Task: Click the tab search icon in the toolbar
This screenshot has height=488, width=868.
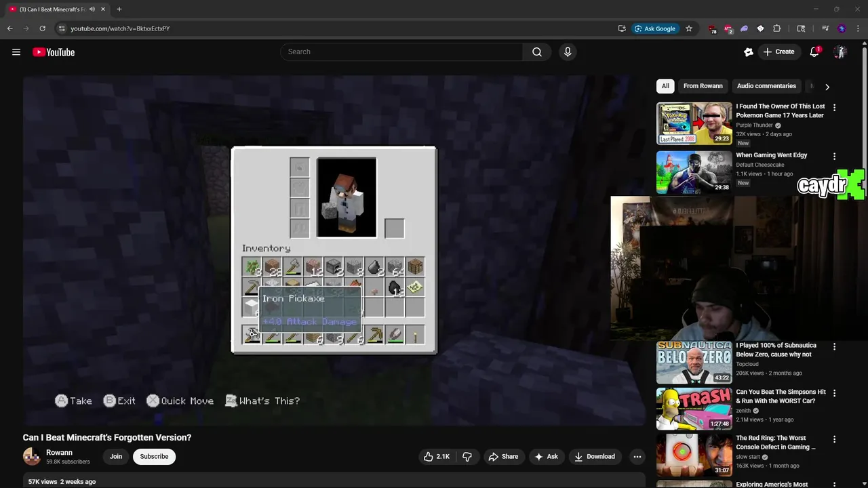Action: (801, 28)
